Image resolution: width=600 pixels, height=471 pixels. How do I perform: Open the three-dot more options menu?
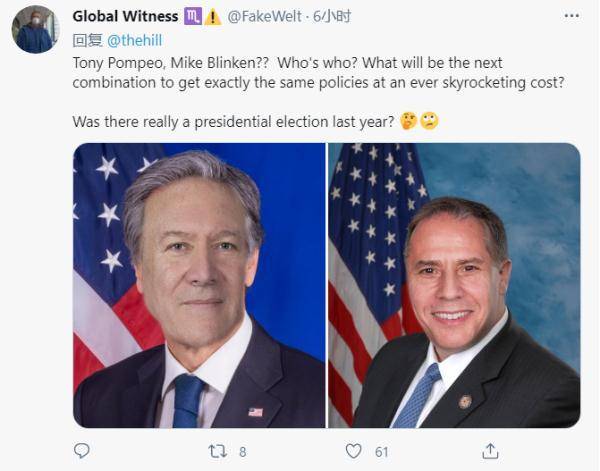tap(574, 17)
